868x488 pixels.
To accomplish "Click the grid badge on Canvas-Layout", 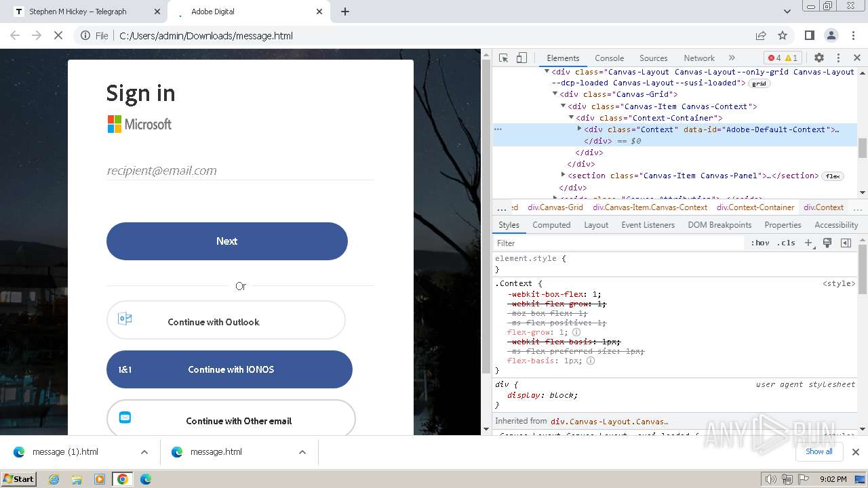I will [759, 83].
